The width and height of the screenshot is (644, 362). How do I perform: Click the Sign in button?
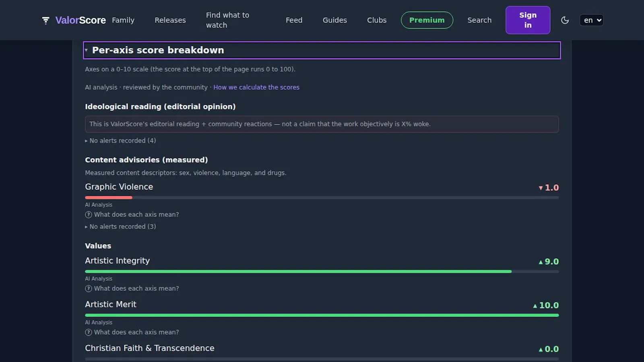pos(528,20)
